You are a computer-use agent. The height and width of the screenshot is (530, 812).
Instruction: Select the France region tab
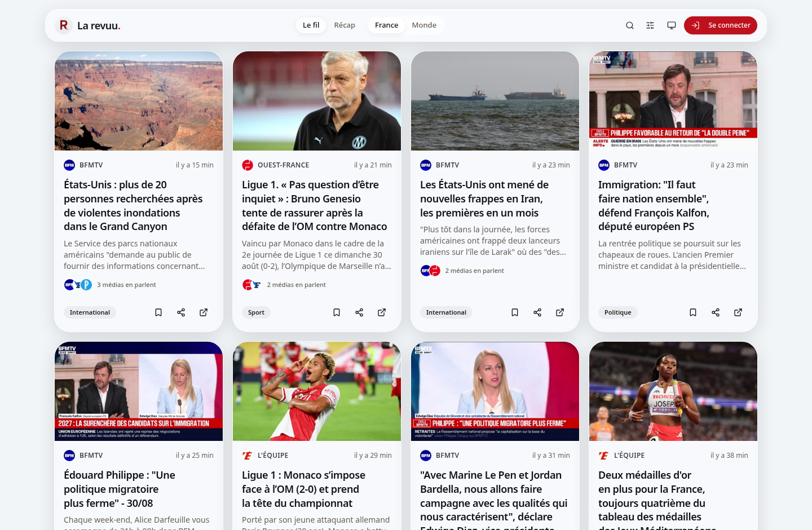pos(387,25)
